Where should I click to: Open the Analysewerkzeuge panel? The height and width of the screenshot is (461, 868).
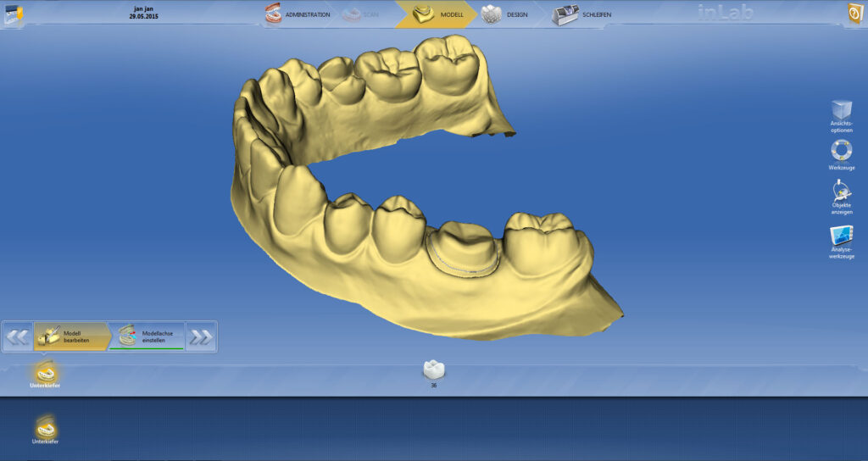(841, 236)
